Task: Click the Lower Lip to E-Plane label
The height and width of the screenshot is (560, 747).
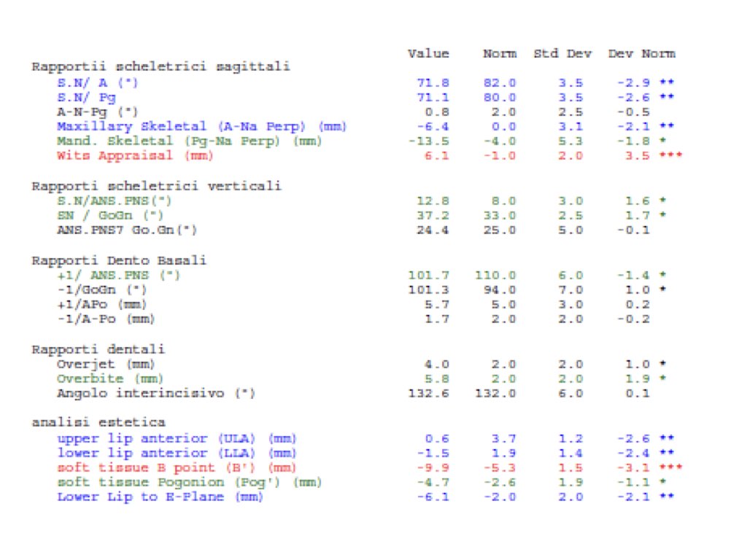Action: coord(160,497)
